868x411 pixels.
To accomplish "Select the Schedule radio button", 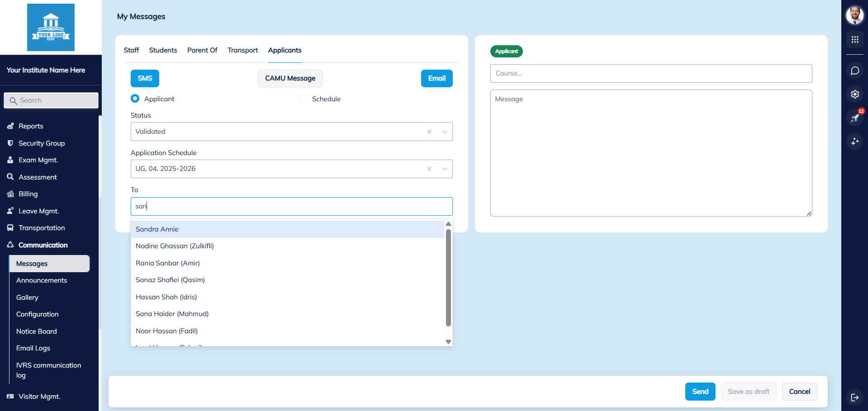I will 302,98.
